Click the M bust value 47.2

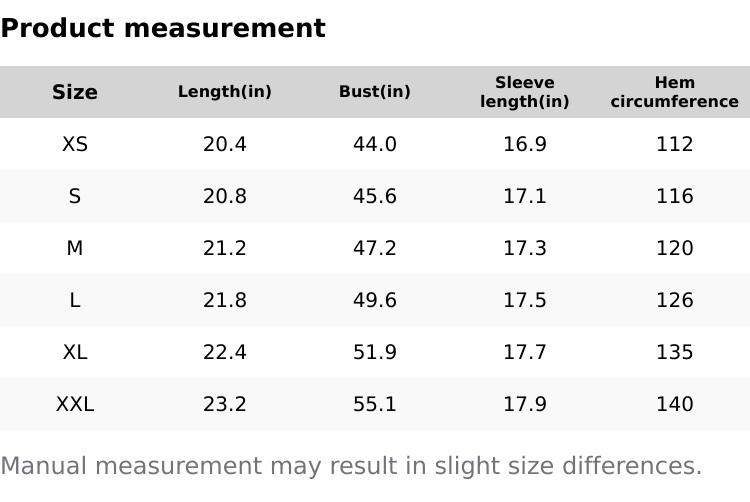click(x=375, y=248)
